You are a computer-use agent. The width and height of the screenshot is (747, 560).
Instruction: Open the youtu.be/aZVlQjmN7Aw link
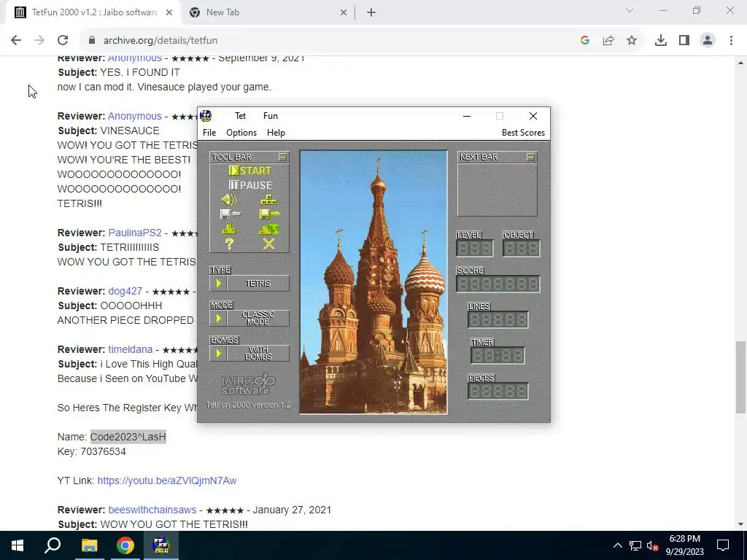pos(167,481)
